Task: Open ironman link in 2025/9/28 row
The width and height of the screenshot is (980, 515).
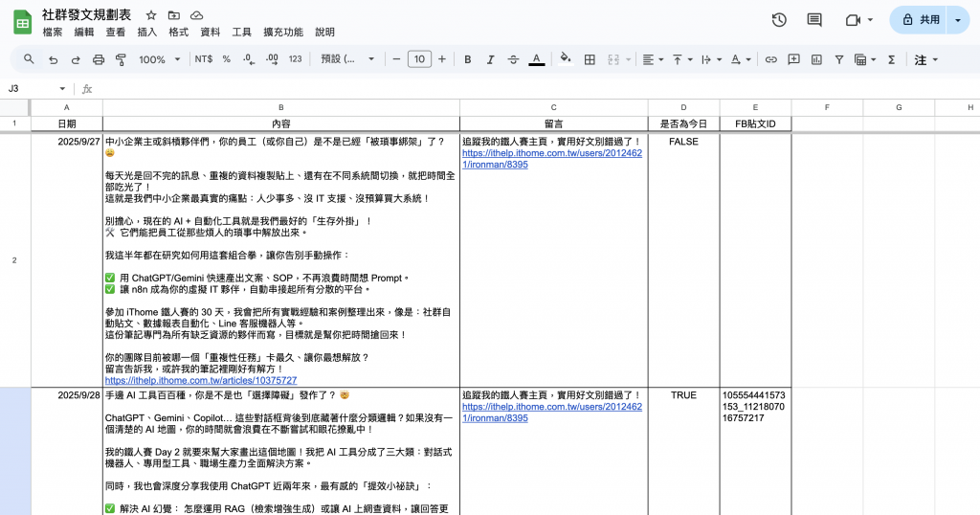Action: tap(552, 413)
